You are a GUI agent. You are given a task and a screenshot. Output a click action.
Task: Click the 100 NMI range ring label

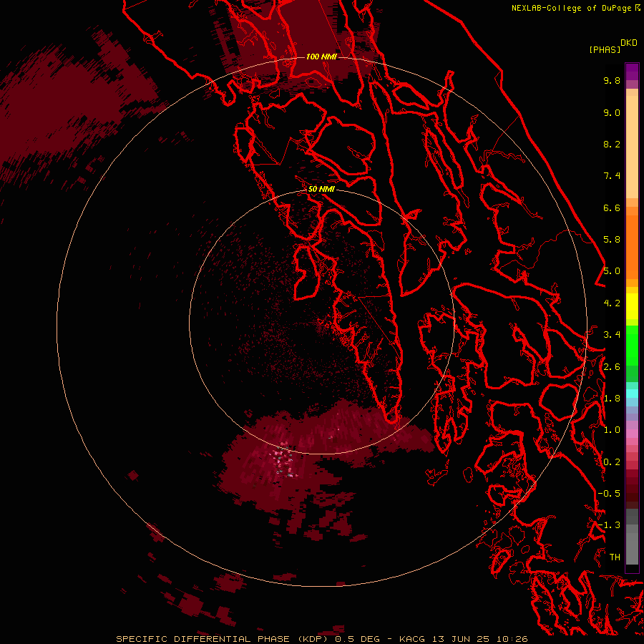tap(321, 57)
